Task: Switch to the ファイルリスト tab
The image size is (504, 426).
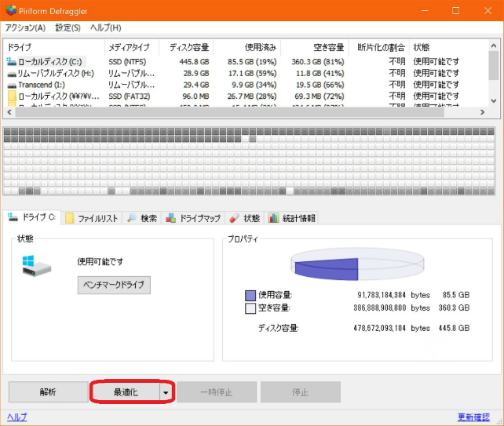Action: pyautogui.click(x=92, y=218)
